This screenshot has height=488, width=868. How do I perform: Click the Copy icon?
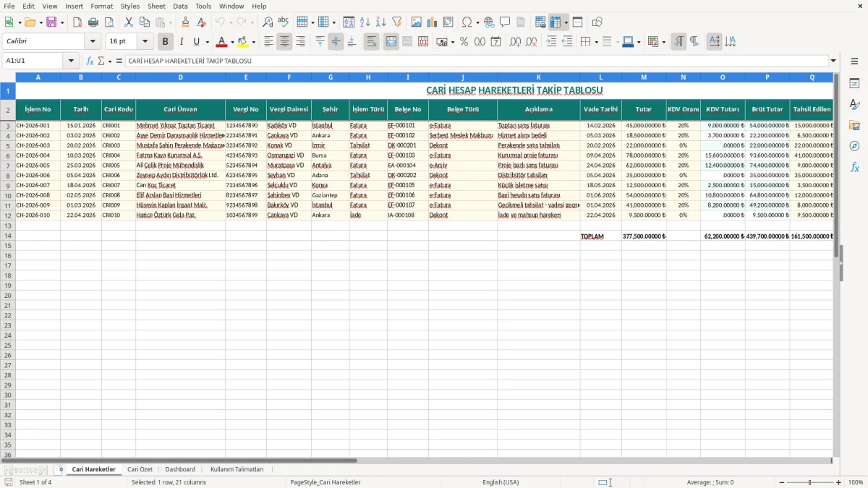(x=145, y=22)
